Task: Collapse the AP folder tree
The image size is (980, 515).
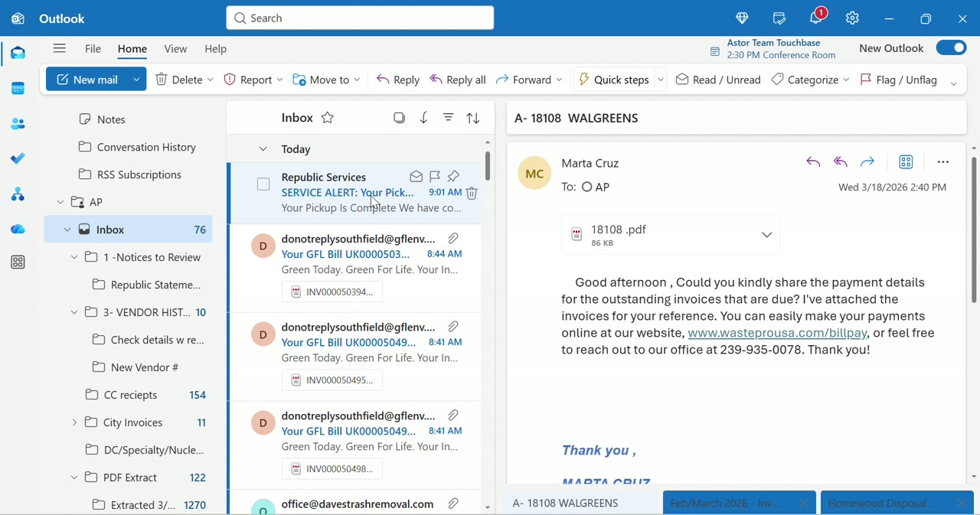Action: point(60,201)
